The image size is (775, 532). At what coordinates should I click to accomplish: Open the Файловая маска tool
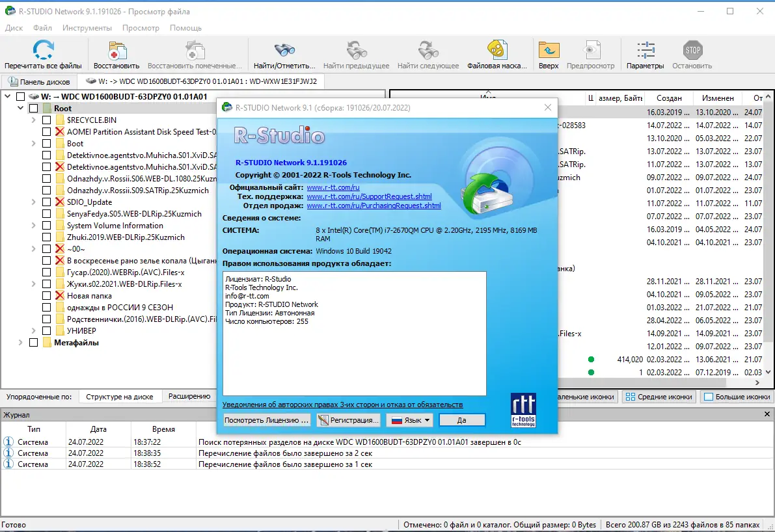click(498, 51)
